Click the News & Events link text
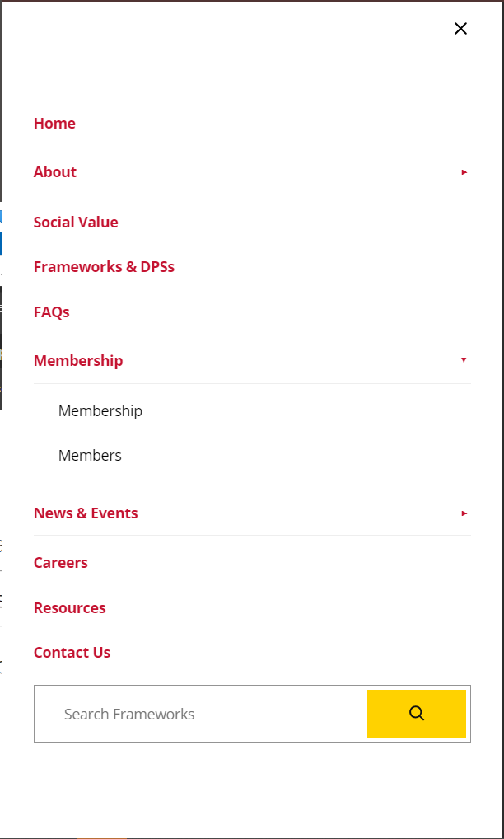 coord(86,513)
